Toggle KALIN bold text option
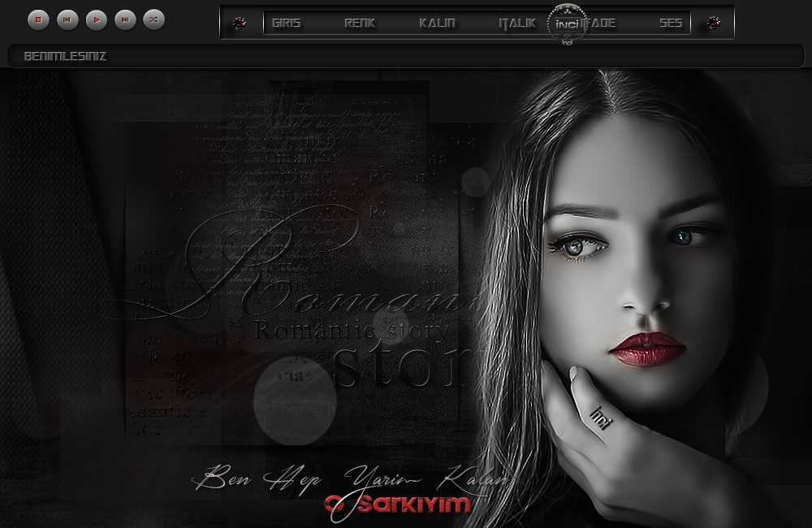 pos(437,23)
